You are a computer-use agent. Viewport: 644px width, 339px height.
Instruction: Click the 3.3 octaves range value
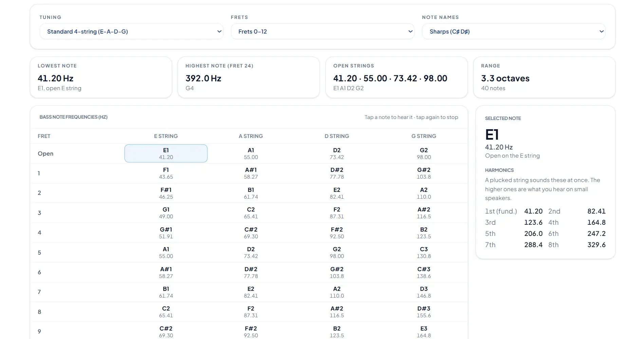(505, 78)
